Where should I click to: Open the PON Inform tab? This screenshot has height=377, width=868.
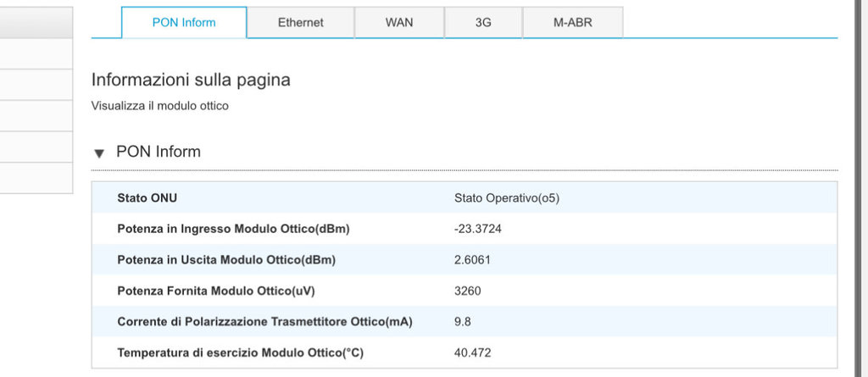point(184,23)
